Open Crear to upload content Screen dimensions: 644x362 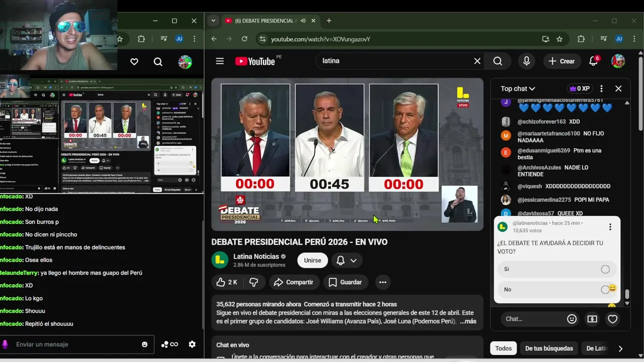click(x=562, y=61)
